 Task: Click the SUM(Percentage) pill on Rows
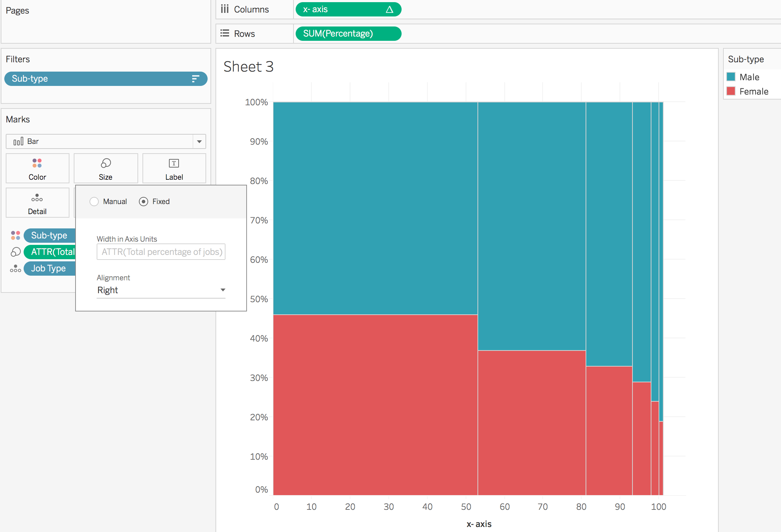click(348, 34)
